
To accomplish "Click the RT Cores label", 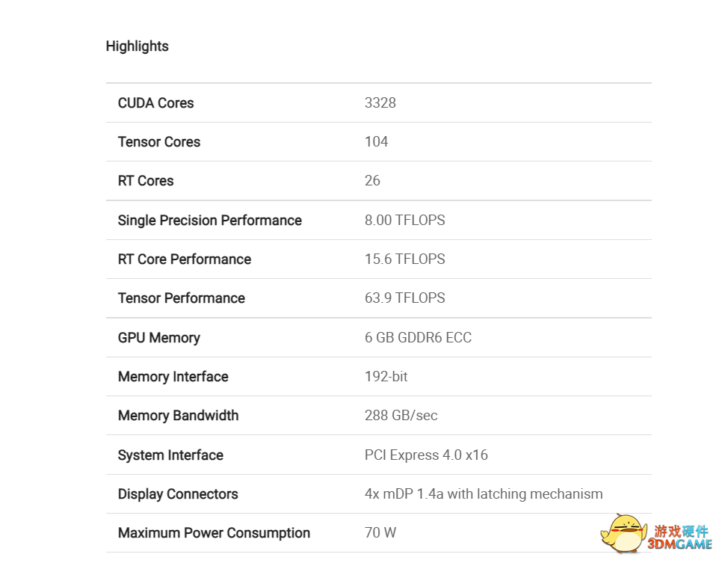I will tap(146, 181).
